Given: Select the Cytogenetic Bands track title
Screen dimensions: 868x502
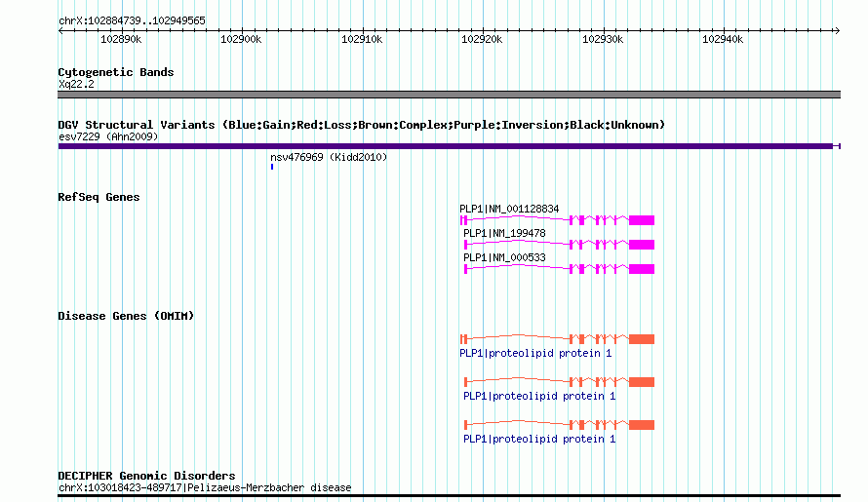Looking at the screenshot, I should point(116,72).
